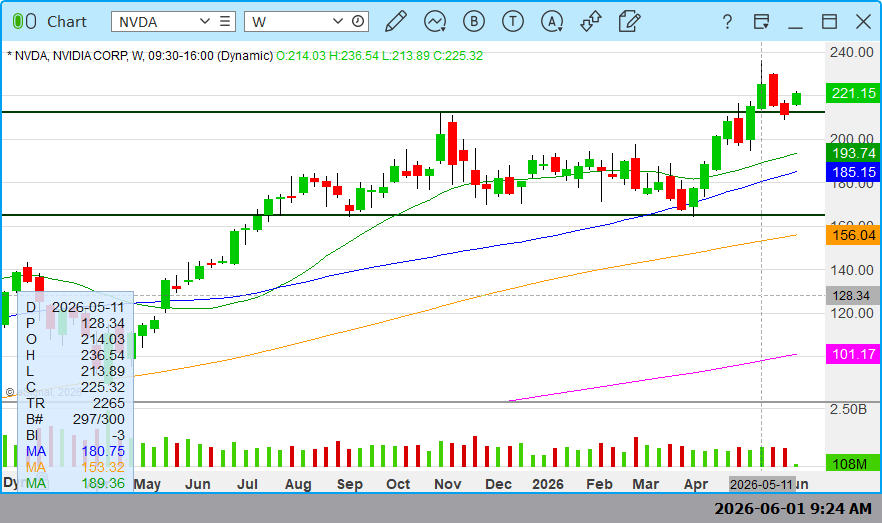
Task: Click the 221.15 last price label
Action: tap(853, 93)
